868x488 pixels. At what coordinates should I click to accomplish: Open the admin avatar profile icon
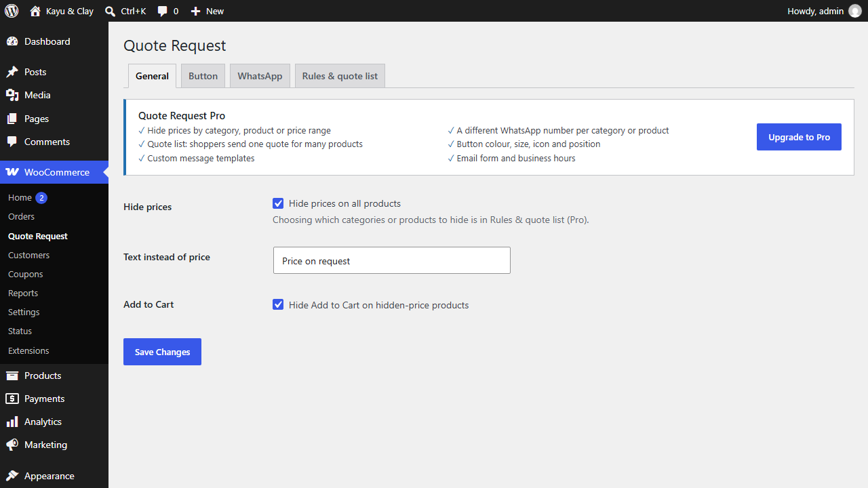pos(855,11)
